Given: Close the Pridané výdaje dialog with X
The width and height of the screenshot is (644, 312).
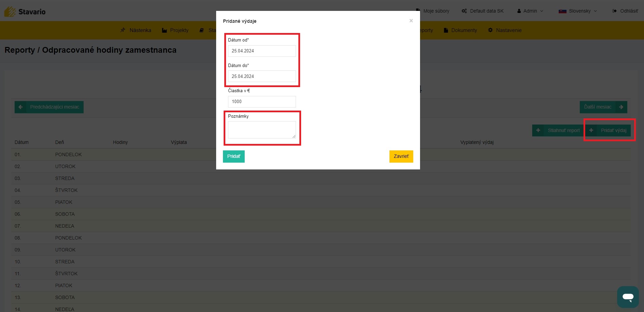Looking at the screenshot, I should [411, 21].
